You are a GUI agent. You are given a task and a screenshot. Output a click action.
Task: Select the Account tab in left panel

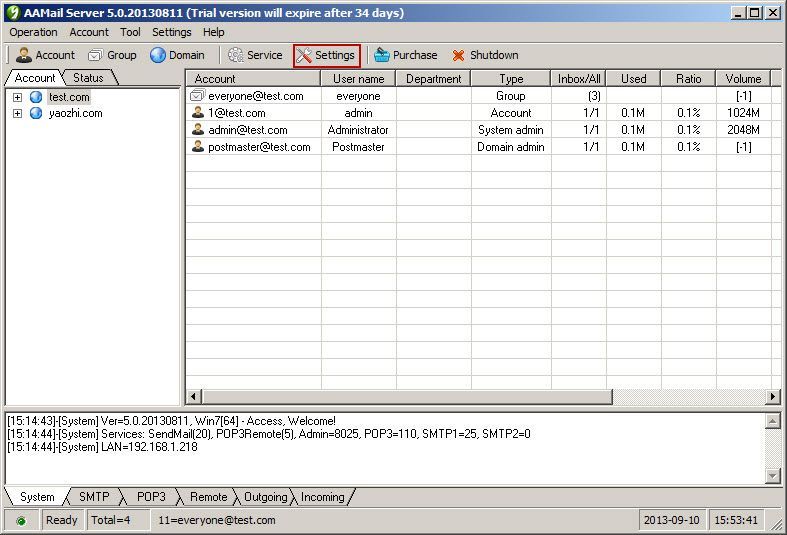35,78
